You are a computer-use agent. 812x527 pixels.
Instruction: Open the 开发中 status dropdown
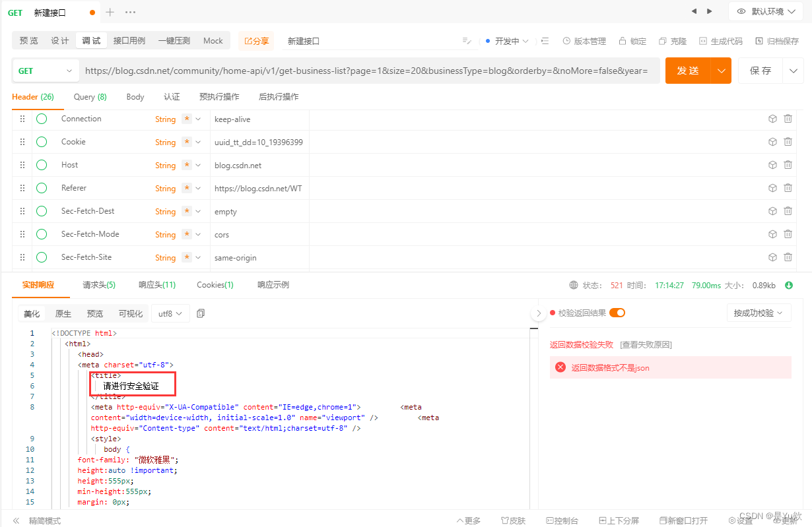pyautogui.click(x=506, y=41)
